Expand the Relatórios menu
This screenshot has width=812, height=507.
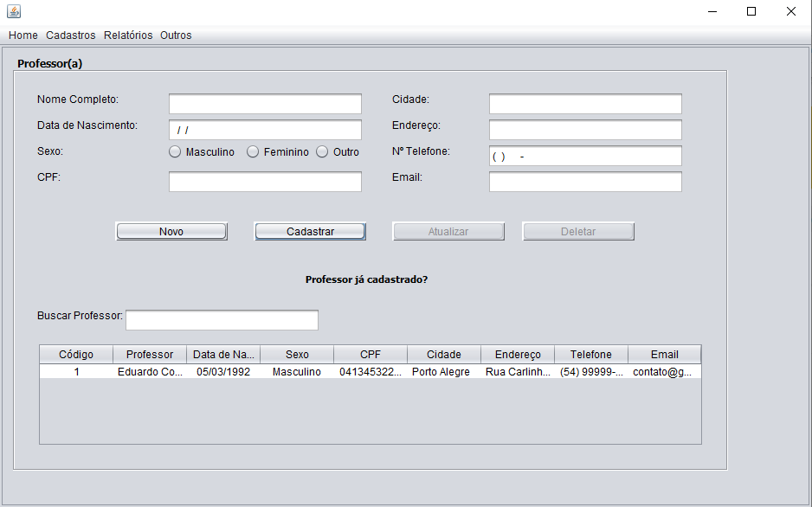pos(128,35)
